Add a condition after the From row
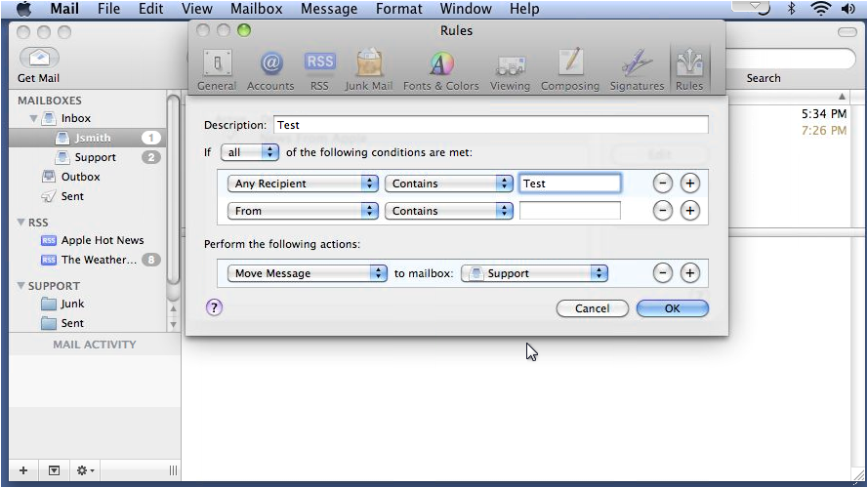Viewport: 868px width, 488px height. point(689,211)
